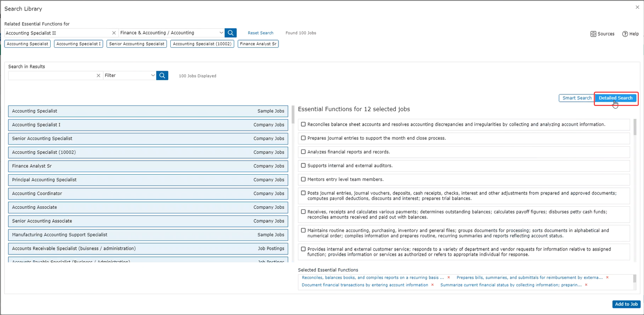Switch to Smart Search
This screenshot has height=315, width=644.
[x=576, y=98]
